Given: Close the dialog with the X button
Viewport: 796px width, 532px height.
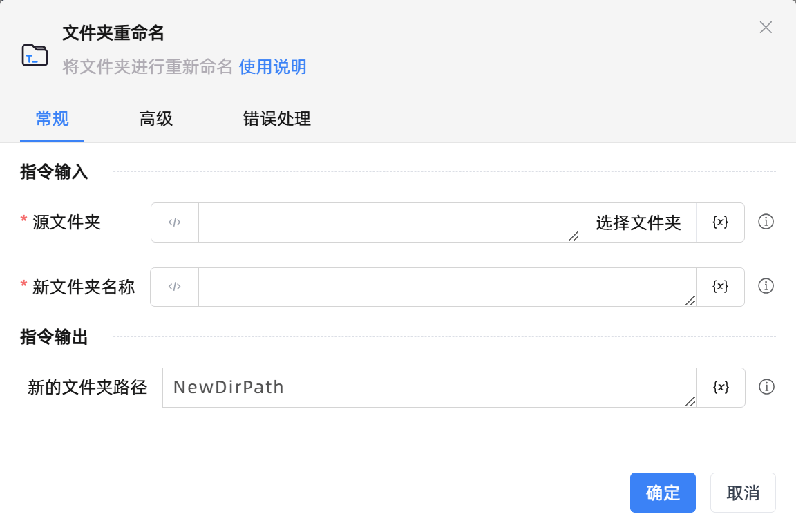Looking at the screenshot, I should click(766, 28).
